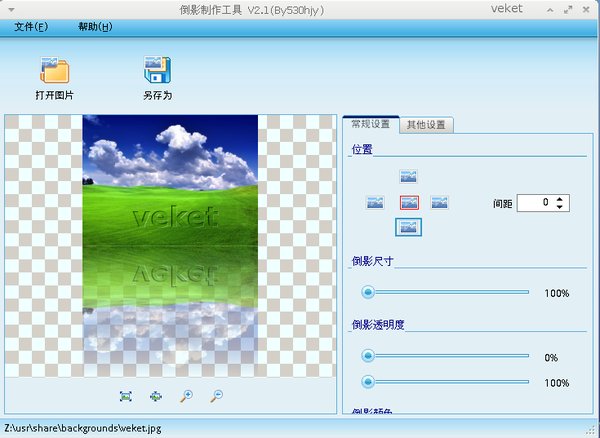The width and height of the screenshot is (600, 438).
Task: Open the 文件(F) menu
Action: [31, 27]
